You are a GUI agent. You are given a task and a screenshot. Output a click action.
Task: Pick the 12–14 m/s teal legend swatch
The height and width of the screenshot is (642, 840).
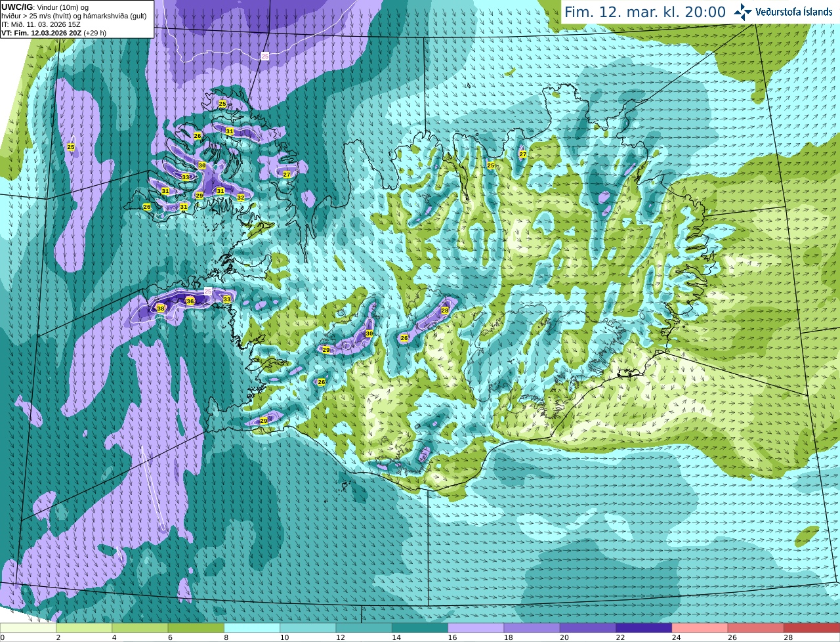364,628
